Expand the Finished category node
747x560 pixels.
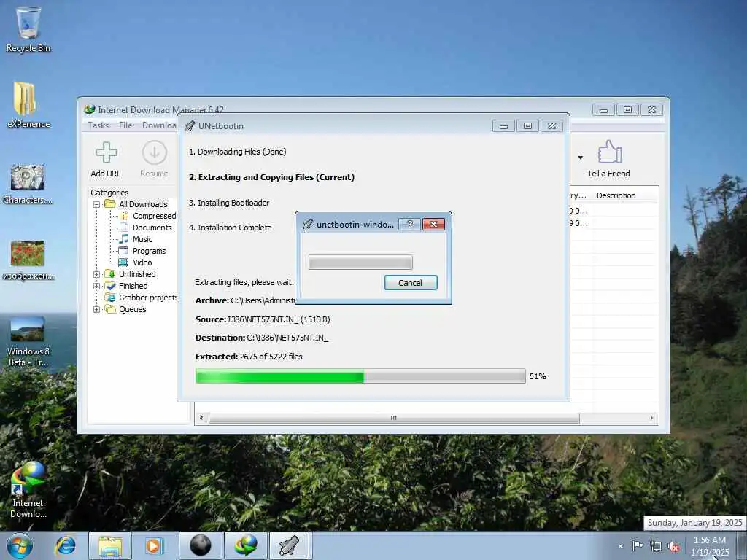pos(97,286)
